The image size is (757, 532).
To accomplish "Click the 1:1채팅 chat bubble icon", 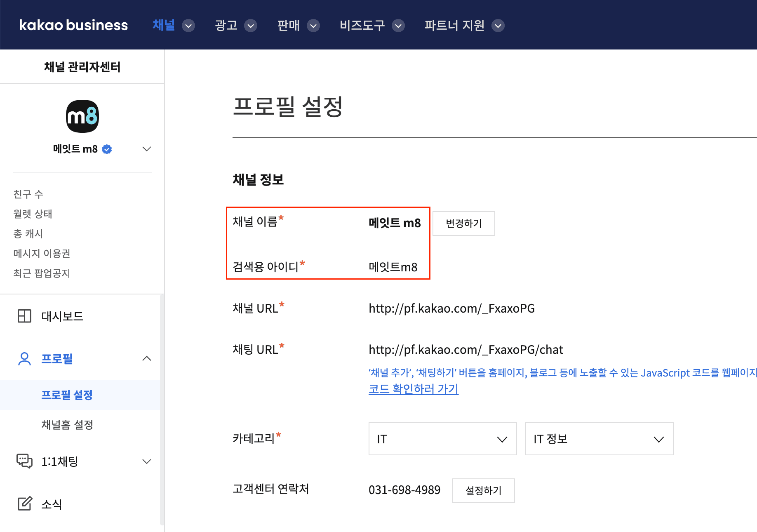I will [24, 461].
